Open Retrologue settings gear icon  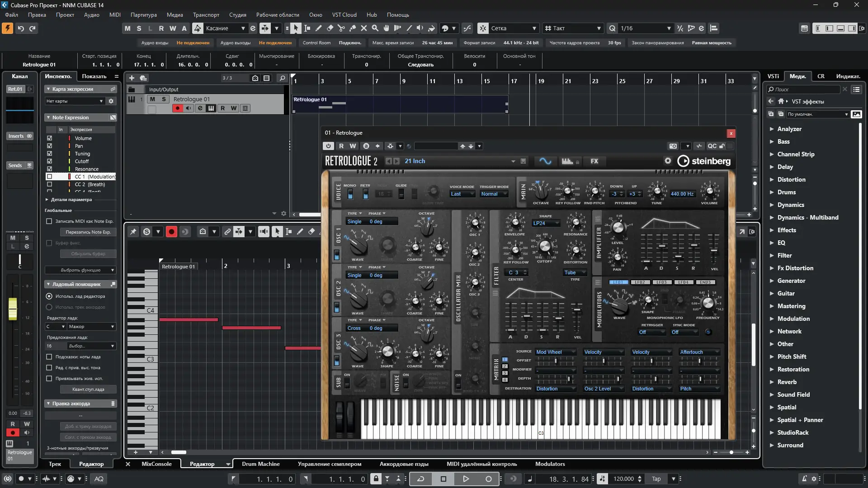coord(668,161)
